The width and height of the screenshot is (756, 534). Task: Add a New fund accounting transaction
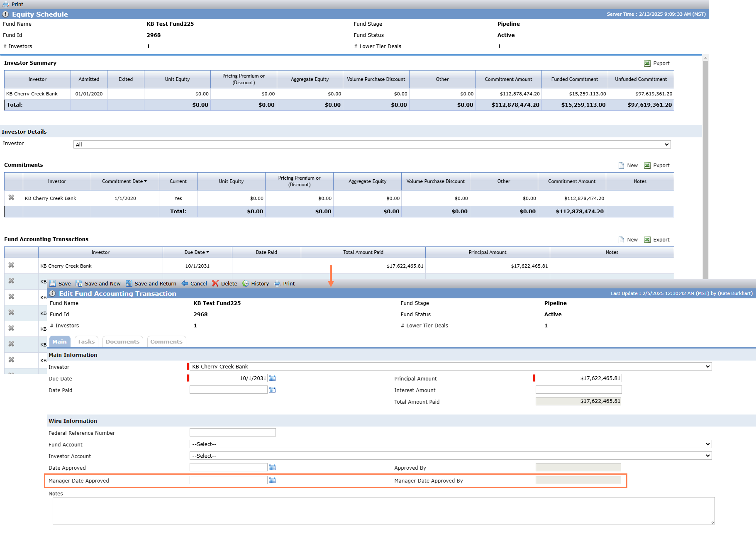628,240
